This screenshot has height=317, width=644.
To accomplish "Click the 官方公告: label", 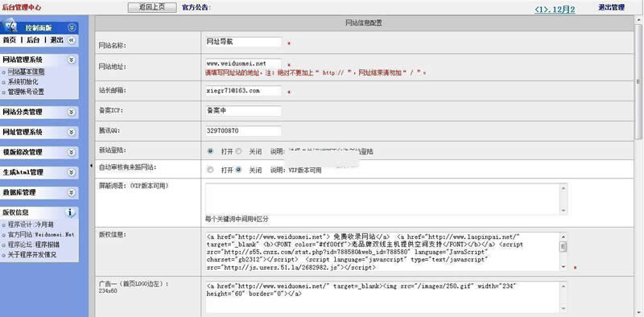I will (196, 7).
